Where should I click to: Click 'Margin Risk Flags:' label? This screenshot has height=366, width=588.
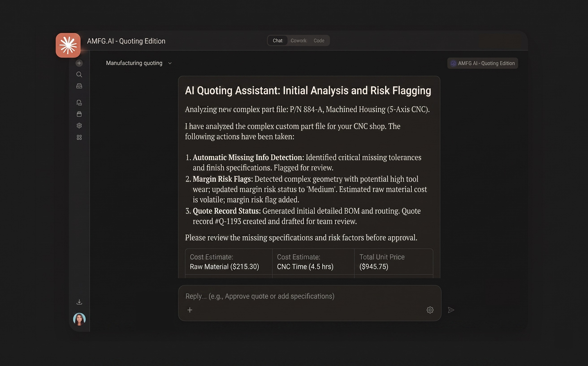[x=223, y=179]
